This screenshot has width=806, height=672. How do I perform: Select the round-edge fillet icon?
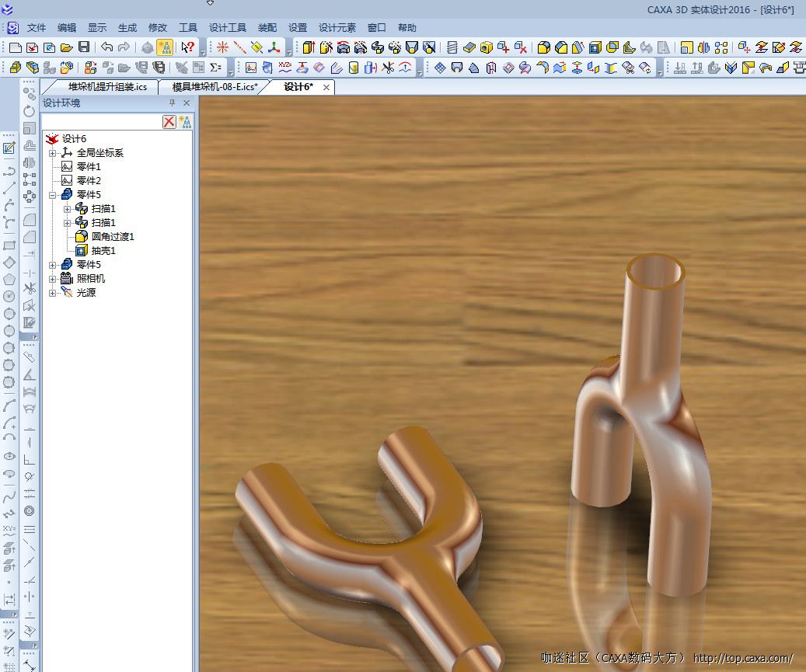coord(544,48)
